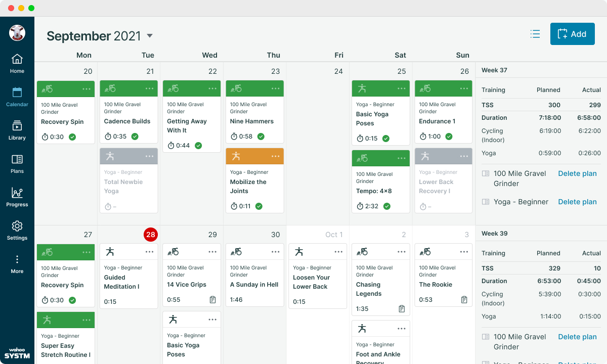Open options menu on Endurance 1 card
607x364 pixels.
coord(464,88)
